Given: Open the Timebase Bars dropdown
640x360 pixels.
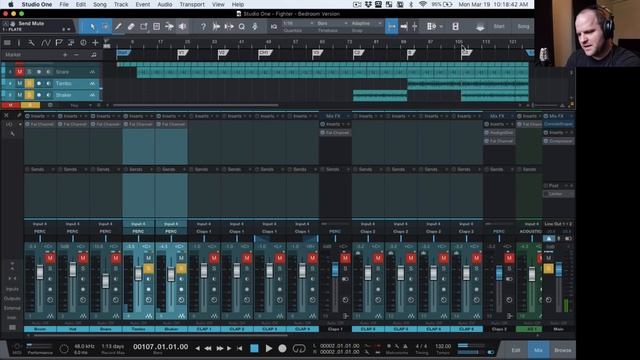Looking at the screenshot, I should click(x=332, y=24).
